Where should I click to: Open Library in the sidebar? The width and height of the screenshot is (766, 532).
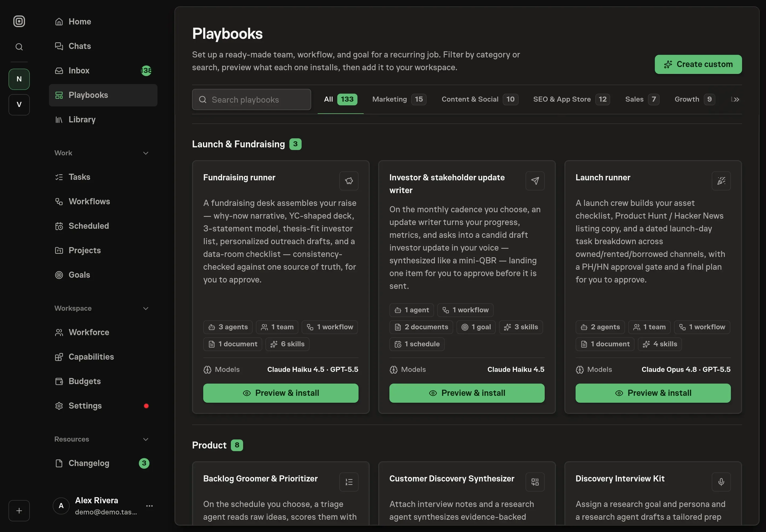103,119
